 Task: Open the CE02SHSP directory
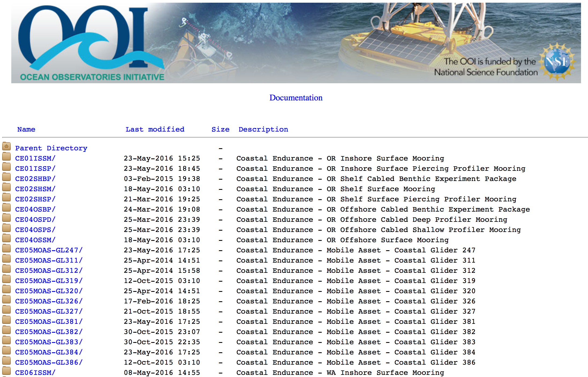point(35,199)
